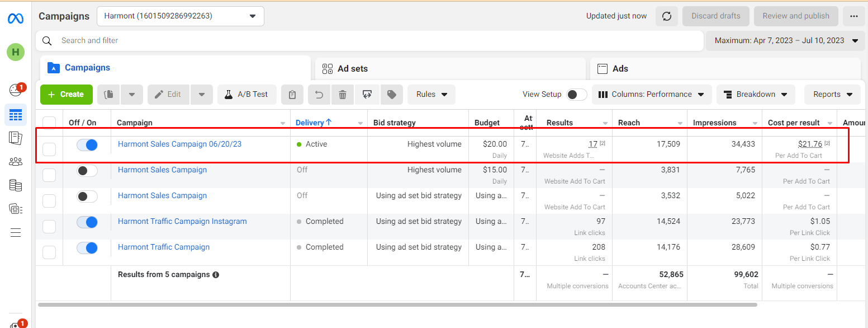Click the clipboard icon next to A/B Test
The image size is (868, 328).
pos(292,95)
